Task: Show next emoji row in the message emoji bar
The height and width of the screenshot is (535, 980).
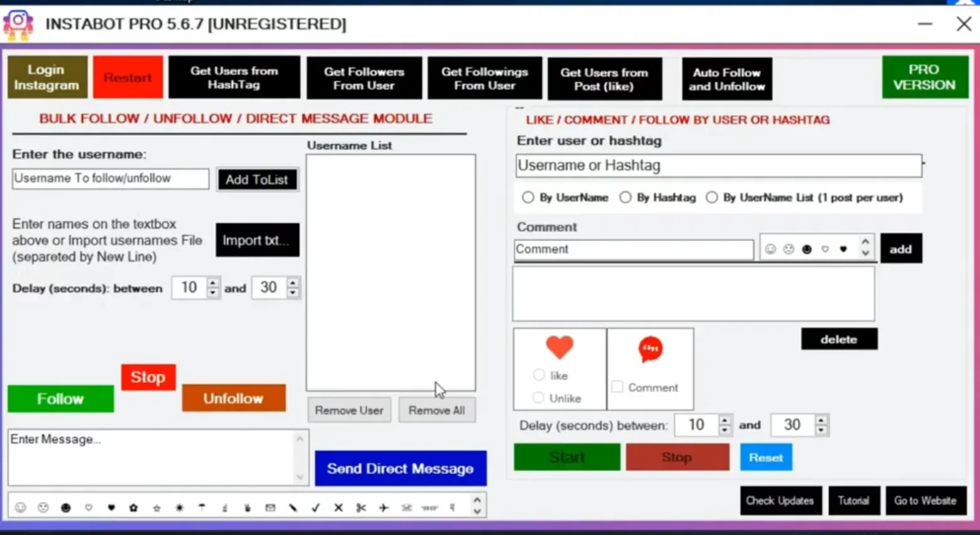Action: 477,512
